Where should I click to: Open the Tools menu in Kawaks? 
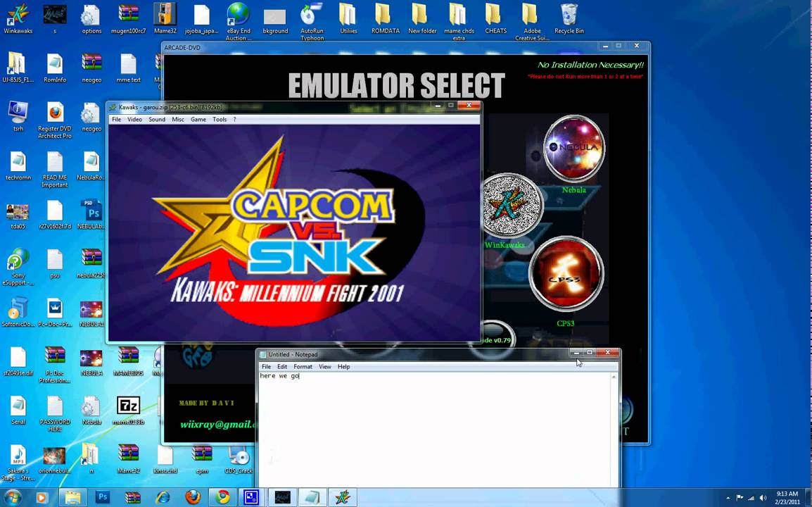point(220,119)
